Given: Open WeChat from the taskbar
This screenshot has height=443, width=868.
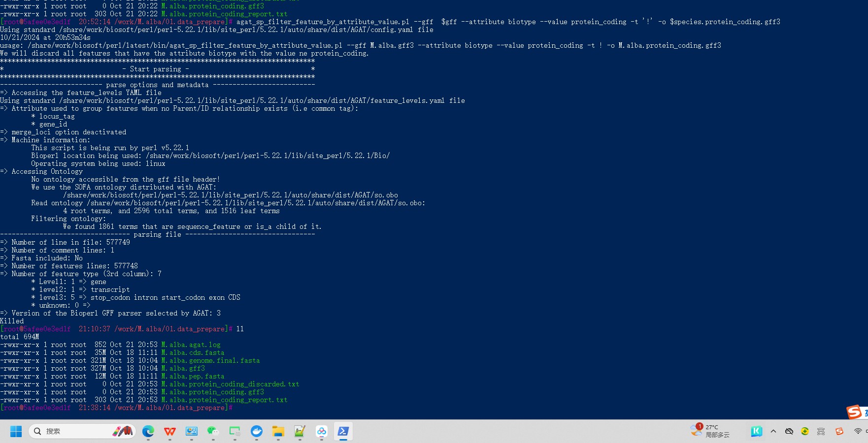Looking at the screenshot, I should click(213, 432).
